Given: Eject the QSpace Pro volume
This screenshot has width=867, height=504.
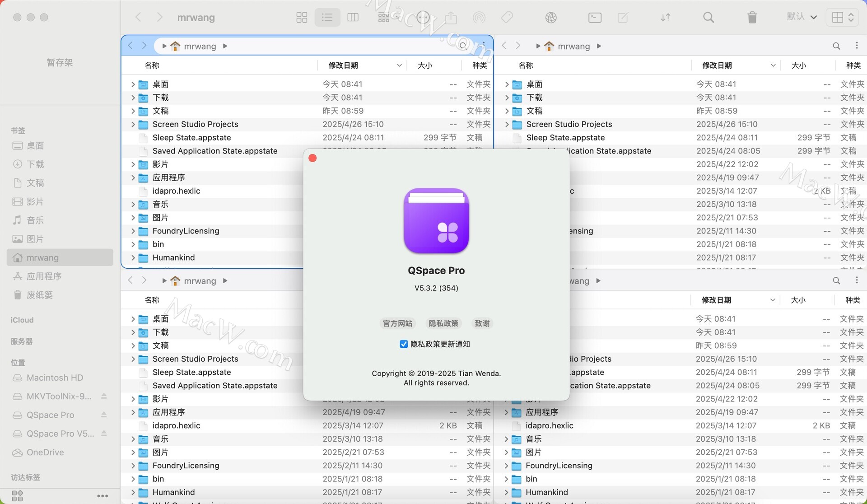Looking at the screenshot, I should 104,415.
